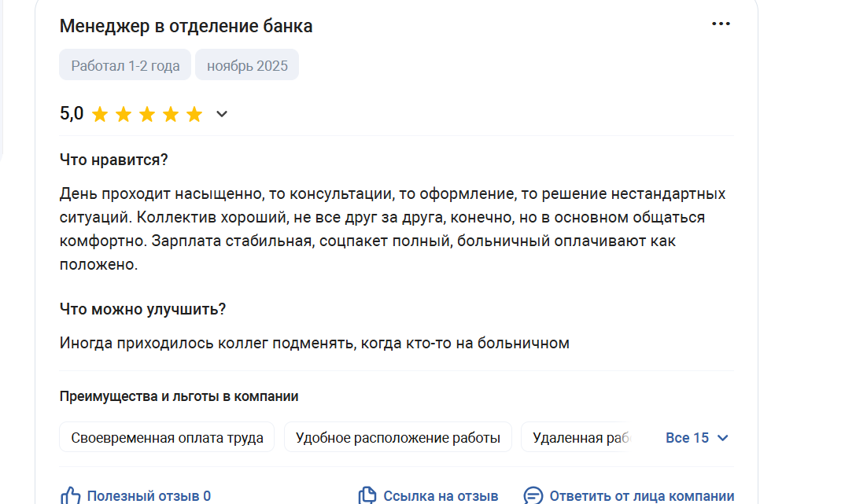
Task: Click the Ответить от лица компании link
Action: coord(641,496)
